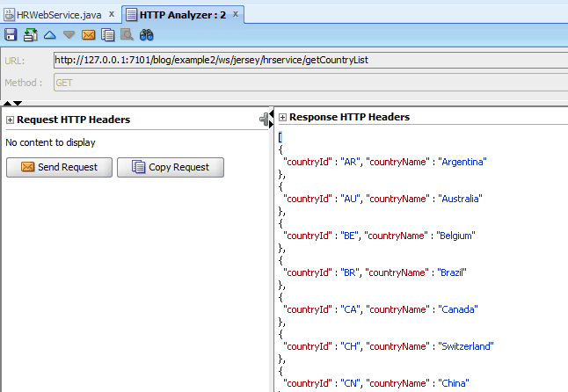The image size is (568, 392).
Task: Click into the URL input field
Action: click(x=310, y=60)
